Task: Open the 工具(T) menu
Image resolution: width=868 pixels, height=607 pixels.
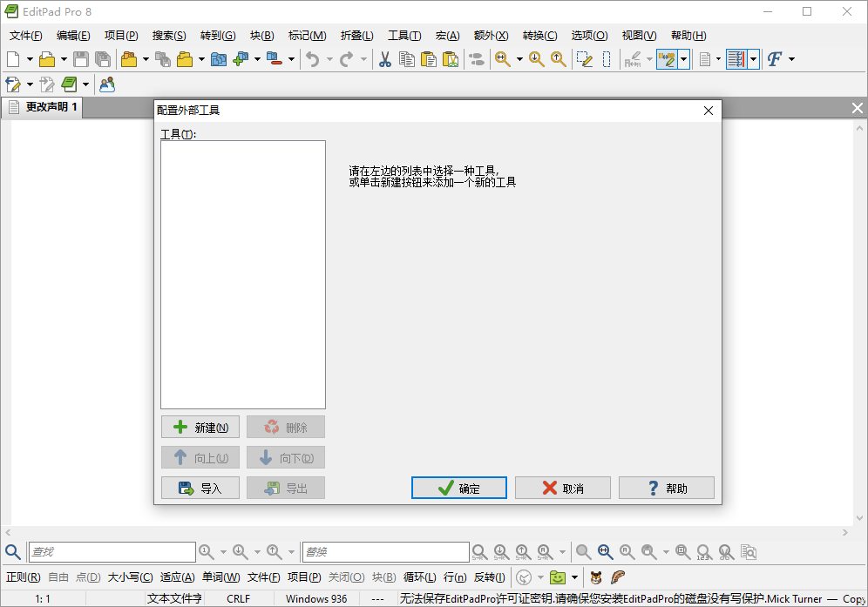Action: pyautogui.click(x=404, y=36)
